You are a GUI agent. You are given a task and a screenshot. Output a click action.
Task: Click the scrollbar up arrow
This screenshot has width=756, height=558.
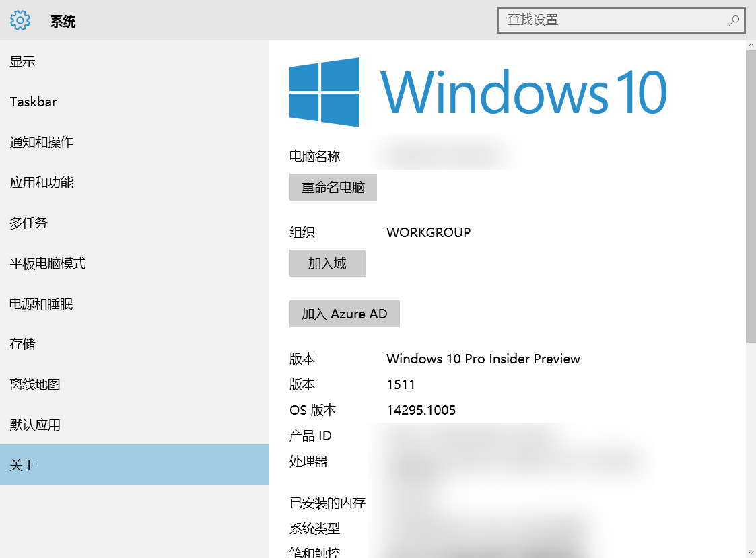click(x=751, y=45)
